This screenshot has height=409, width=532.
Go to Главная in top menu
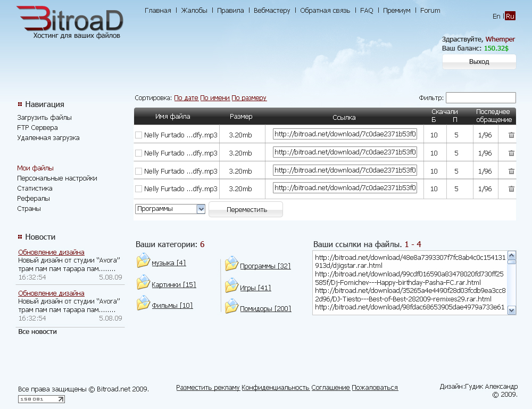pos(158,11)
